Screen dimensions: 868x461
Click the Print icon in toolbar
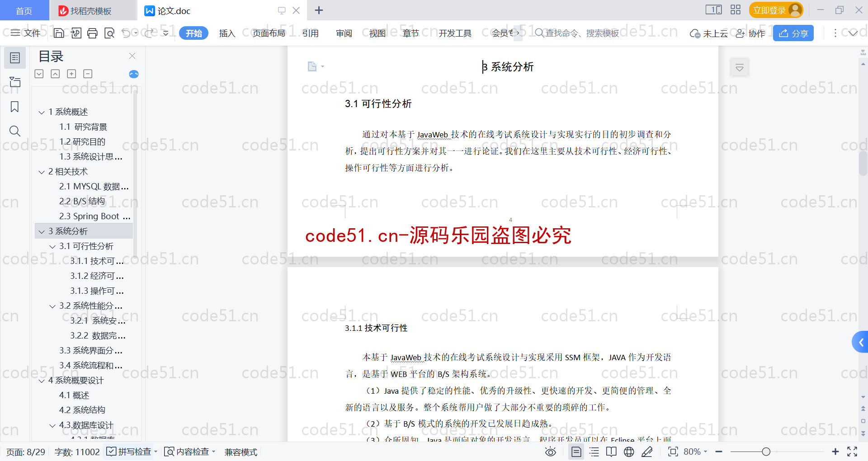92,33
